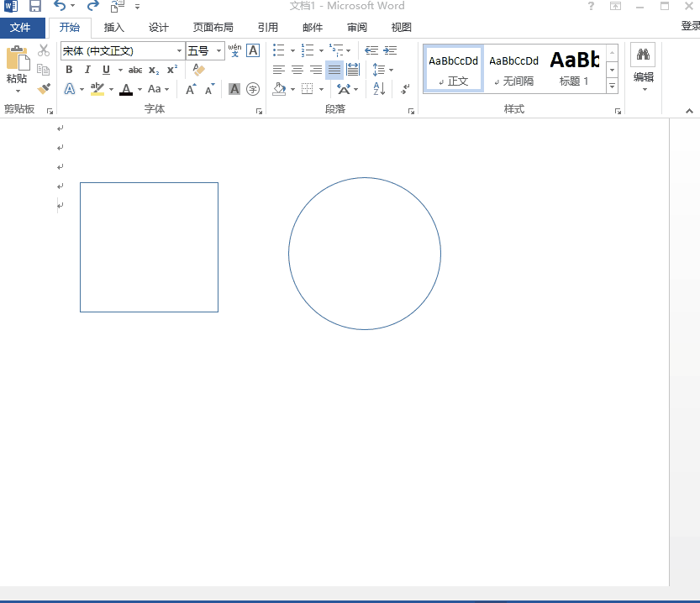Toggle bold formatting
Viewport: 700px width, 603px height.
69,70
